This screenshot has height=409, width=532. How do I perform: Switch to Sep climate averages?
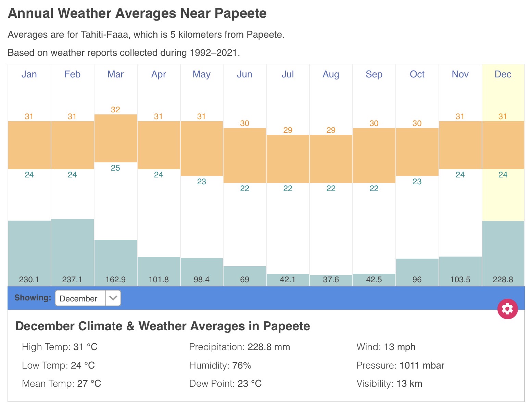point(374,74)
